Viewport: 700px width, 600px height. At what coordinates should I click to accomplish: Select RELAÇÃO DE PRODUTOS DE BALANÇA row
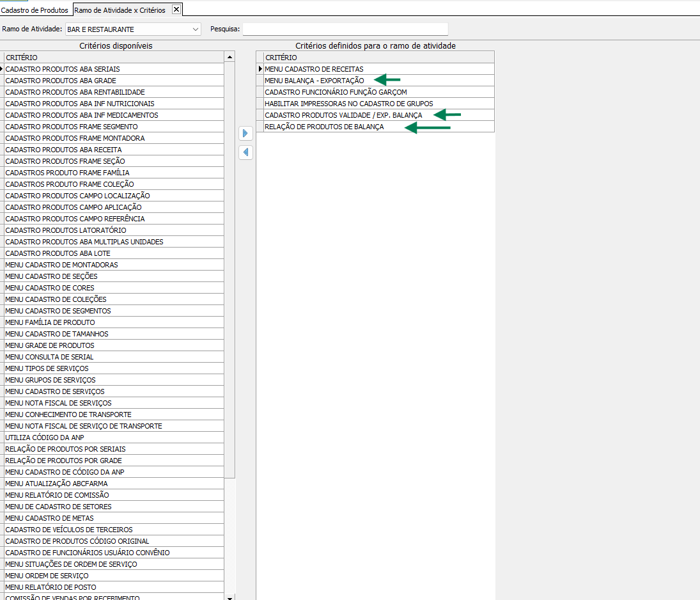pos(324,127)
